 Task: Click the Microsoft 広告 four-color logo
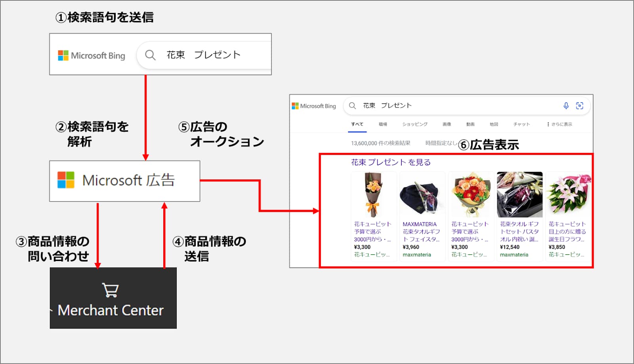pyautogui.click(x=66, y=180)
